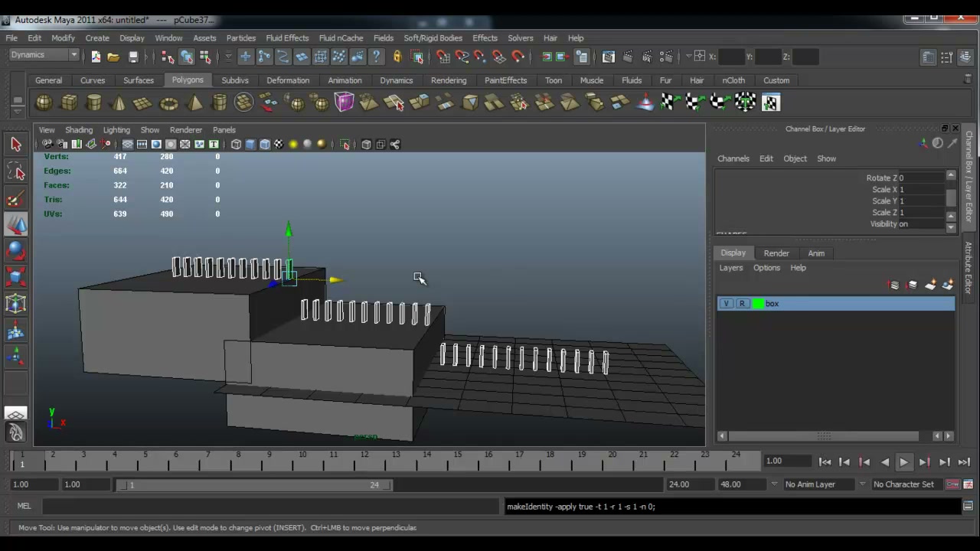Create new empty display layer

[930, 285]
